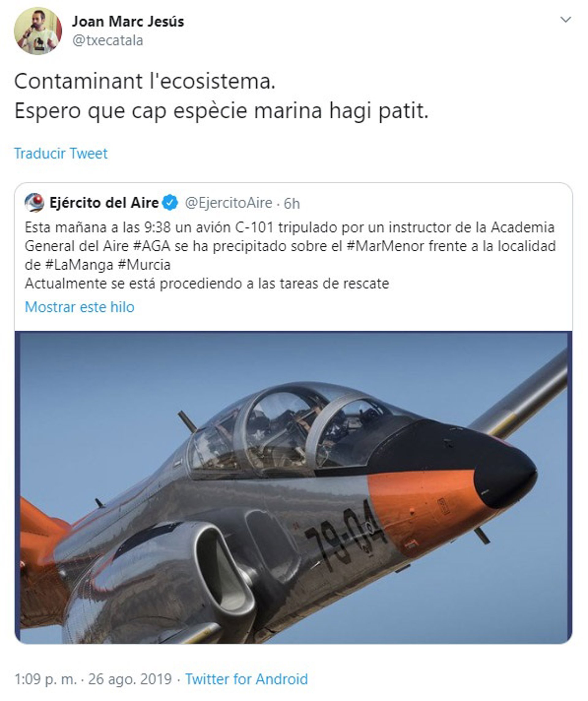Open the #AGA hashtag
Screen dimensions: 588x701
point(152,246)
